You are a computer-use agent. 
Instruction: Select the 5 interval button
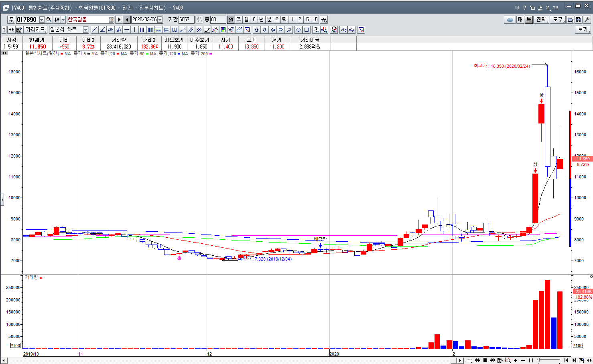click(x=307, y=19)
